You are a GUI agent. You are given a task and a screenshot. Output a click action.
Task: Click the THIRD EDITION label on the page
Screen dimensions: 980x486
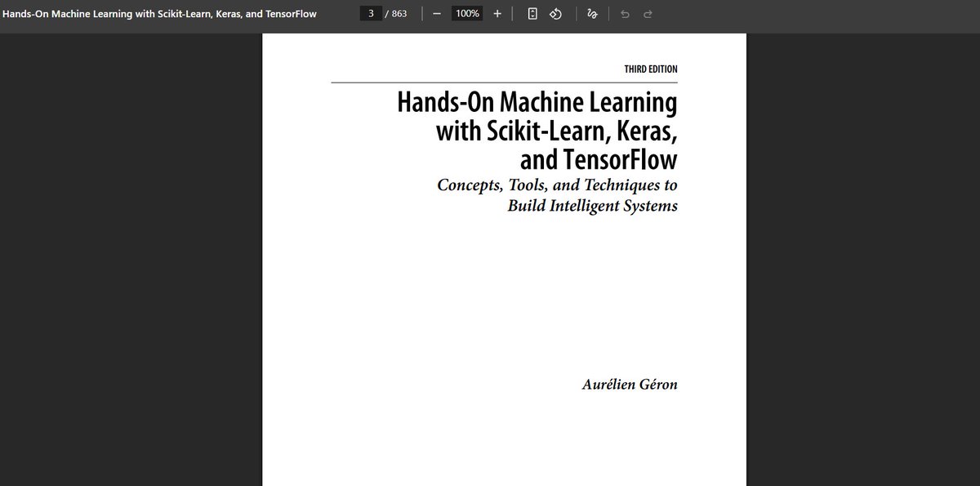coord(651,69)
